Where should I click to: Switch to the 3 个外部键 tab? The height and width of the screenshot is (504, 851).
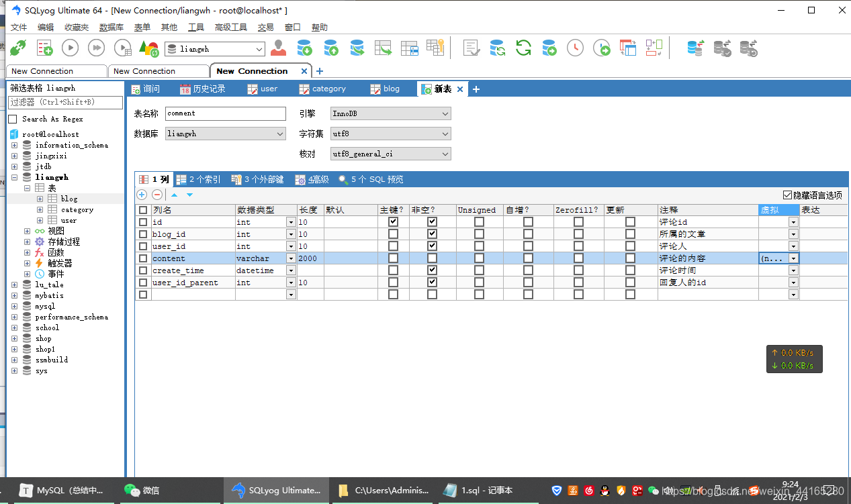tap(257, 180)
